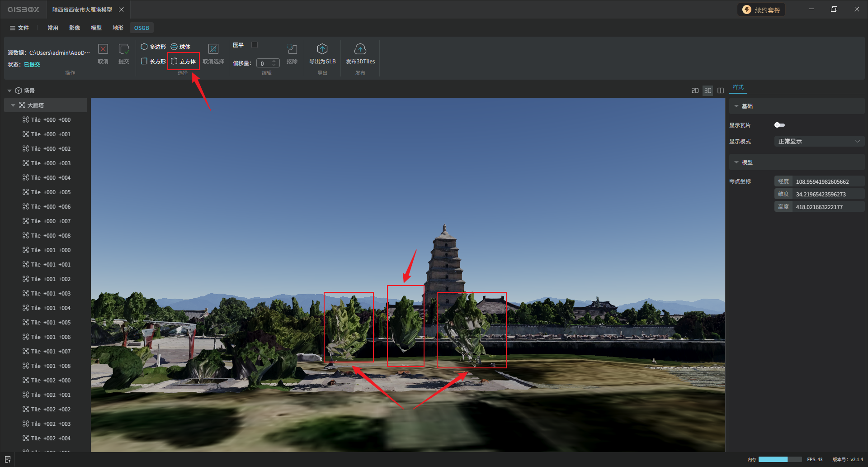Switch the viewport to 2D mode
The height and width of the screenshot is (467, 868).
click(x=695, y=91)
